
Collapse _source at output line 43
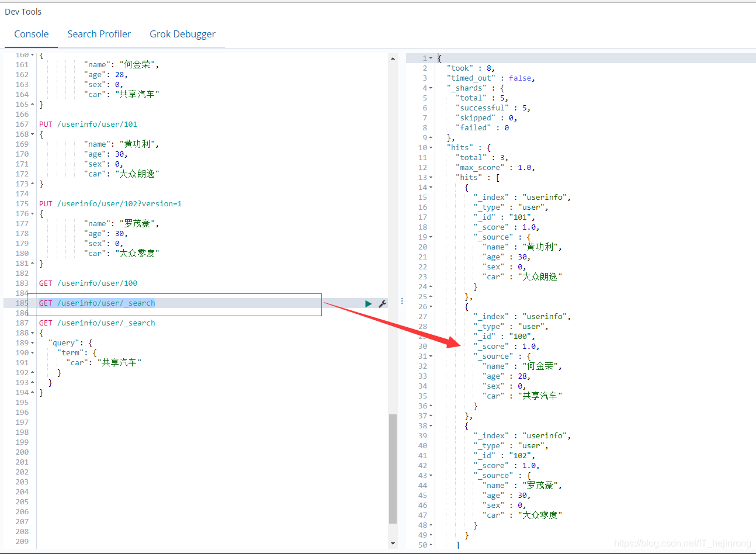(431, 476)
